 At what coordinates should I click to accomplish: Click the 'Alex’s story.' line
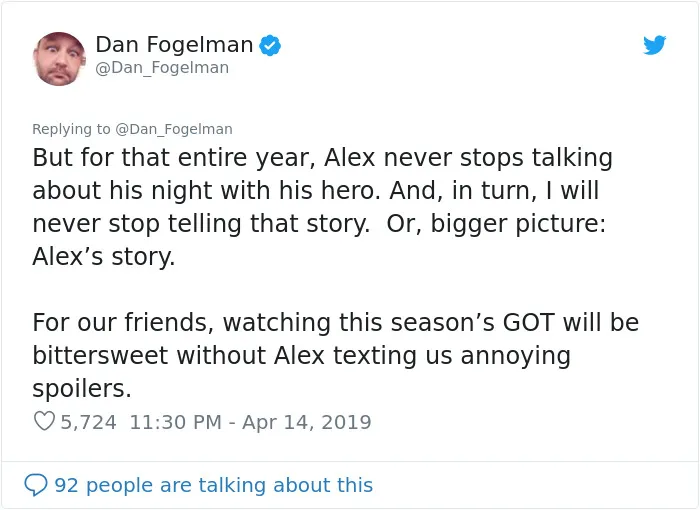coord(104,257)
